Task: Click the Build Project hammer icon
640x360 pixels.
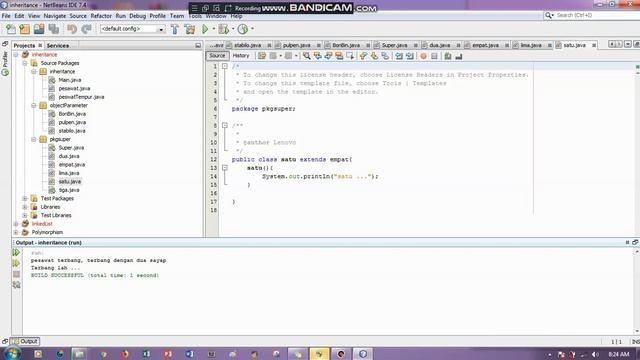Action: click(175, 29)
